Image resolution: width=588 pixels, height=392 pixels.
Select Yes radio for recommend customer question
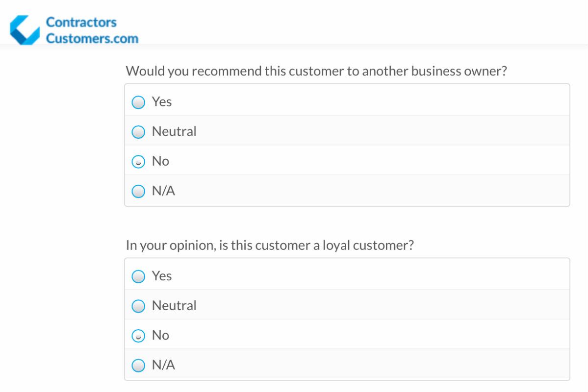click(x=139, y=102)
